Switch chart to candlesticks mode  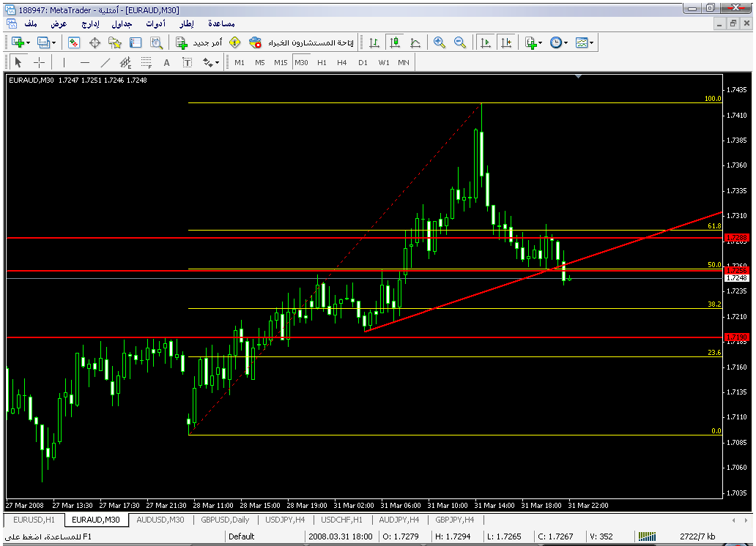(x=395, y=43)
